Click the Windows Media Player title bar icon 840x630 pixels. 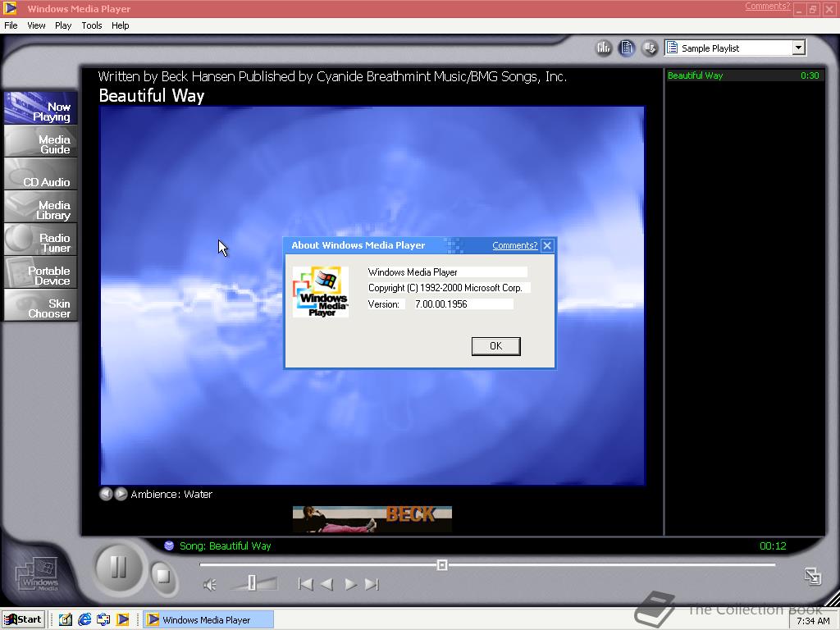click(x=10, y=8)
